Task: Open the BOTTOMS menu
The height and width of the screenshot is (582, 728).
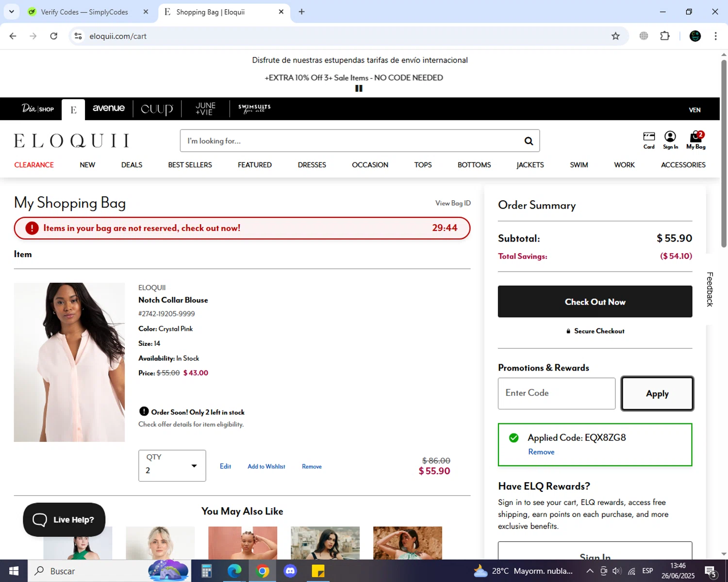Action: (x=474, y=165)
